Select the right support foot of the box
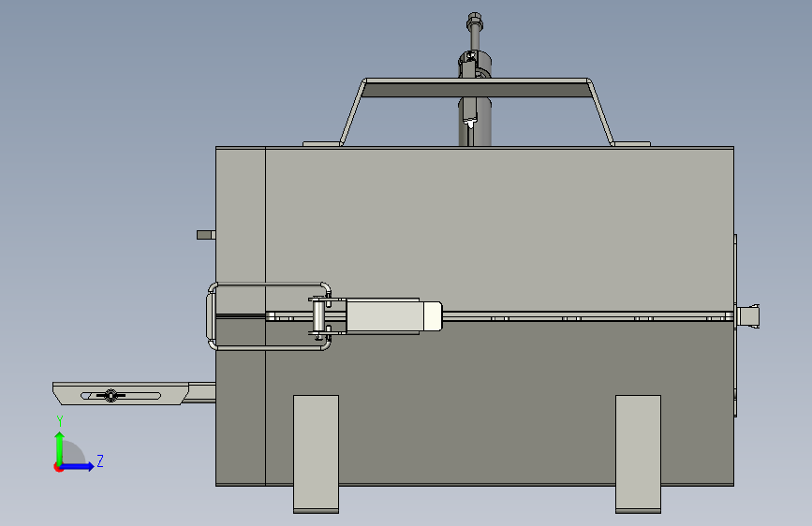 click(x=638, y=454)
